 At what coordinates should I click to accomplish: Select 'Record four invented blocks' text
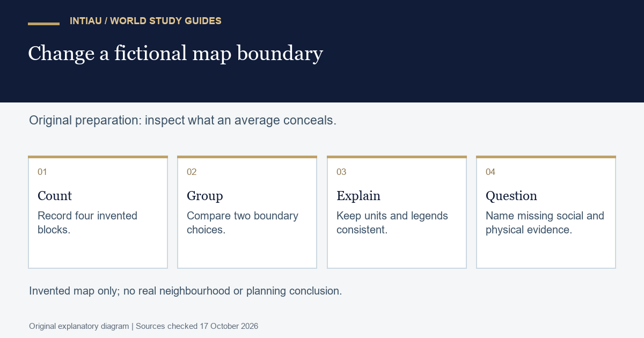pos(87,223)
